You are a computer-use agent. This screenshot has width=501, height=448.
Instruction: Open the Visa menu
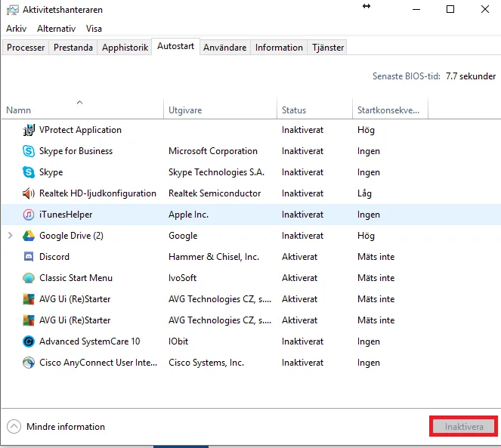tap(94, 29)
